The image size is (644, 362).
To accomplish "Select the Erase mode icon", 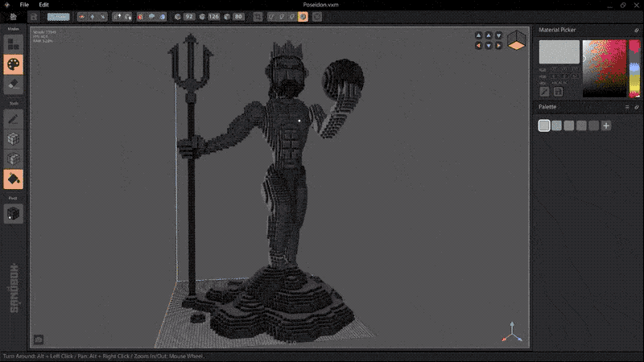I will point(13,84).
